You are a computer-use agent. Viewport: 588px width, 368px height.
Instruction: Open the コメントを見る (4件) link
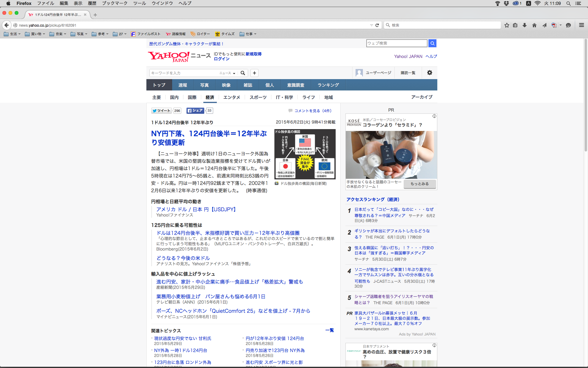[x=313, y=111]
